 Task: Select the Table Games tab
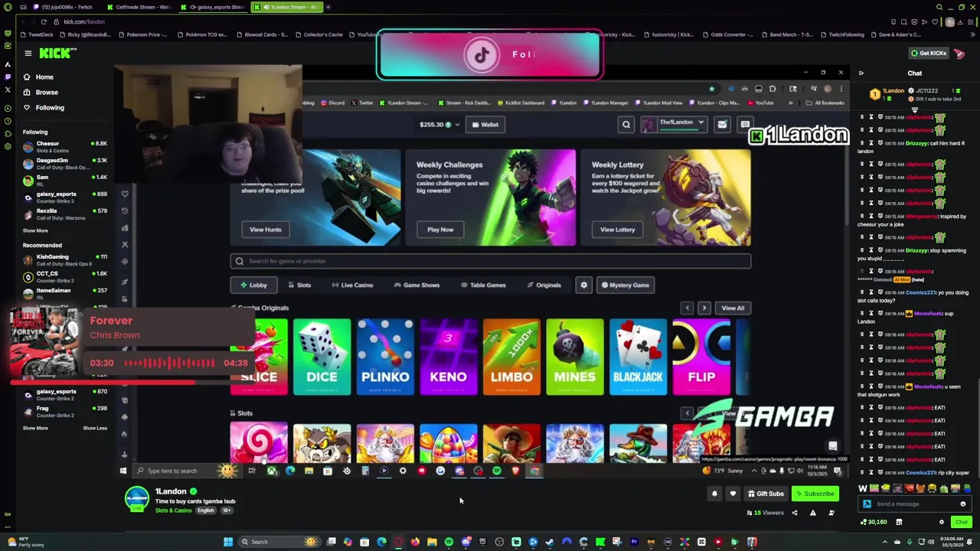[483, 285]
